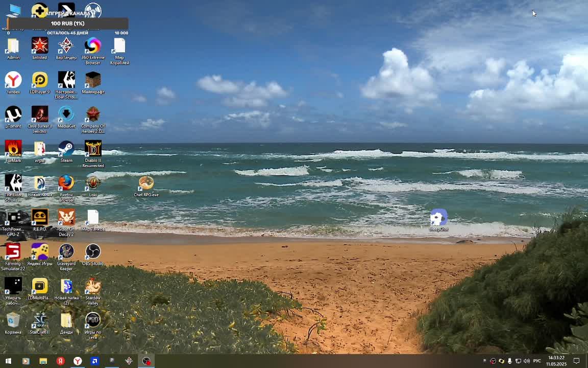Open the Graveyard Keeper shortcut
Screen dimensions: 588x368
pos(66,252)
